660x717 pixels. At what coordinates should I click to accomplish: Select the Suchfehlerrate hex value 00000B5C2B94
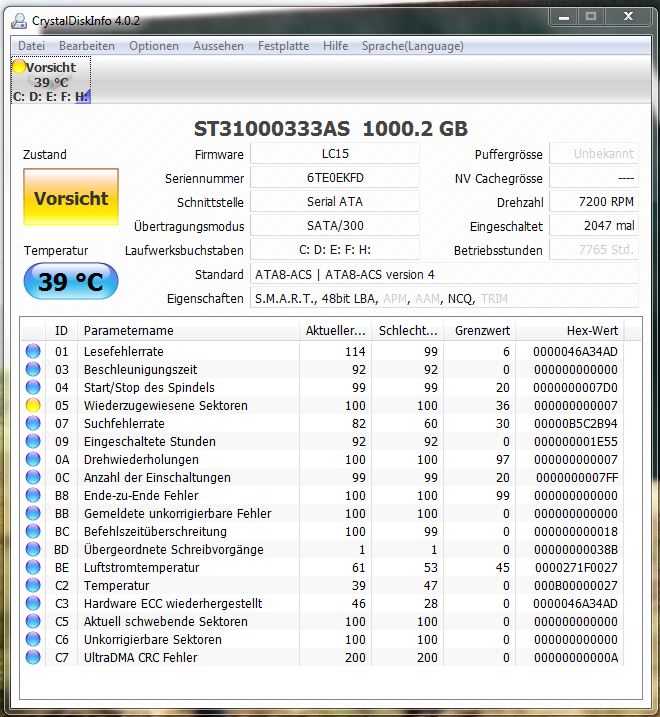(575, 423)
